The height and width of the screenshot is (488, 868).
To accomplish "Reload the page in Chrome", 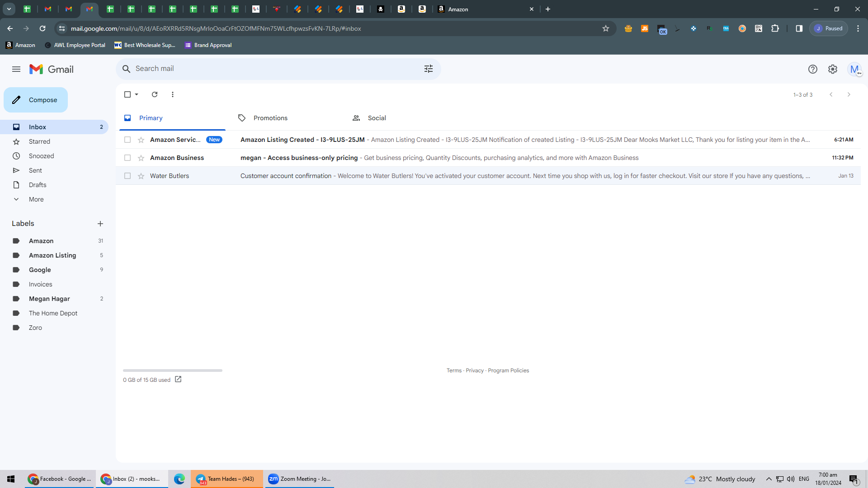I will pyautogui.click(x=42, y=28).
